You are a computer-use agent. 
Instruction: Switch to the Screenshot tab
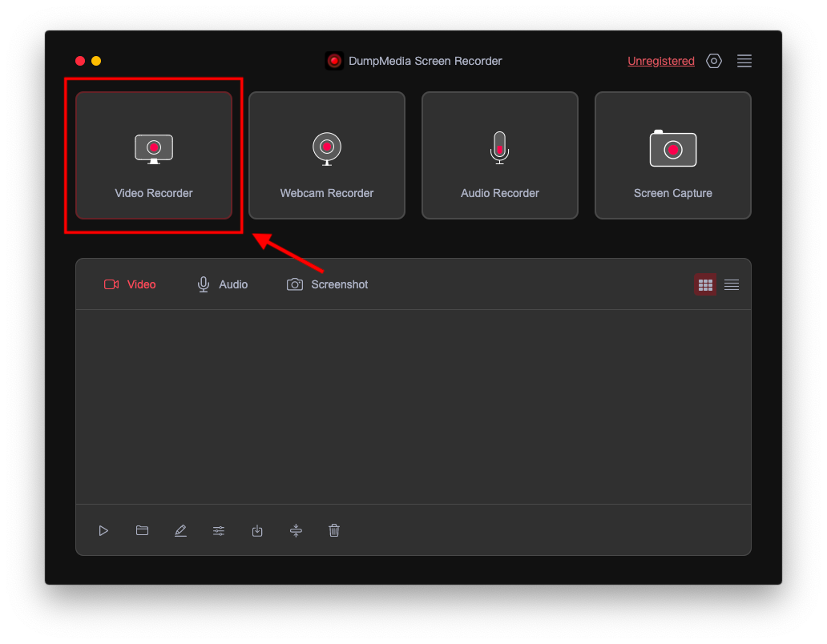[x=327, y=284]
